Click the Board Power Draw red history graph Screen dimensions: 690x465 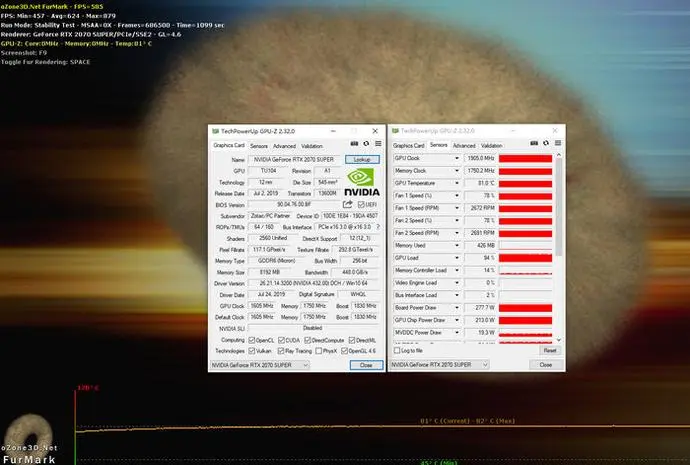click(x=525, y=308)
